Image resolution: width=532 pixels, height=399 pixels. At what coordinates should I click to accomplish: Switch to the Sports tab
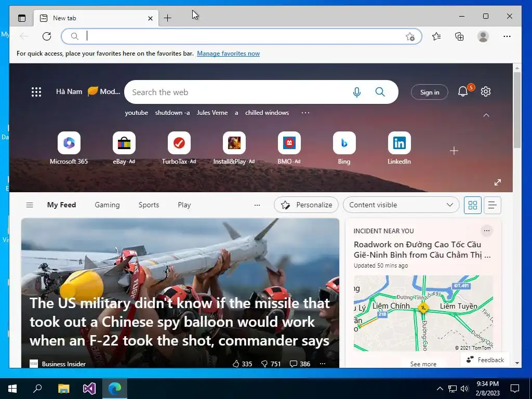coord(149,205)
